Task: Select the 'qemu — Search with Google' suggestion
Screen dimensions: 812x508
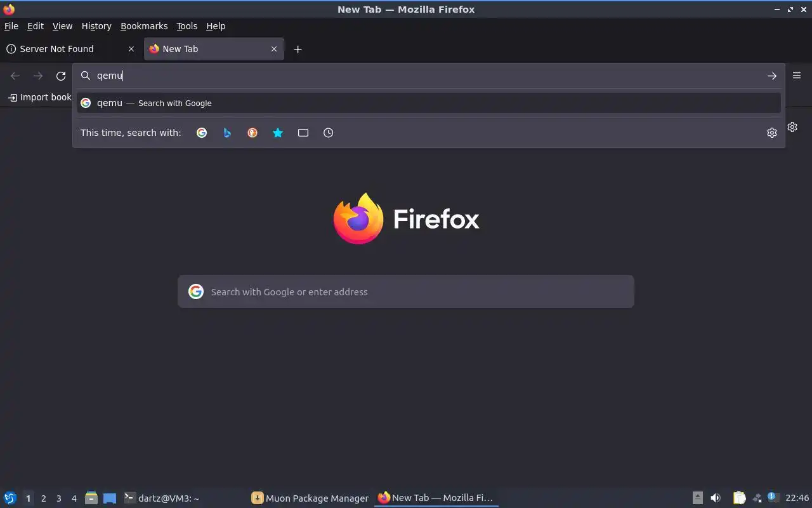Action: [429, 103]
